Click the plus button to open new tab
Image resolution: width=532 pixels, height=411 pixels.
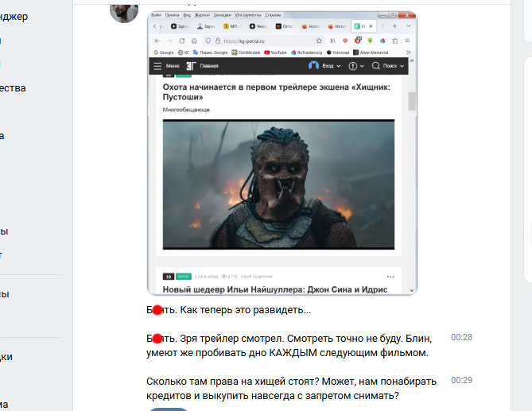pyautogui.click(x=394, y=26)
